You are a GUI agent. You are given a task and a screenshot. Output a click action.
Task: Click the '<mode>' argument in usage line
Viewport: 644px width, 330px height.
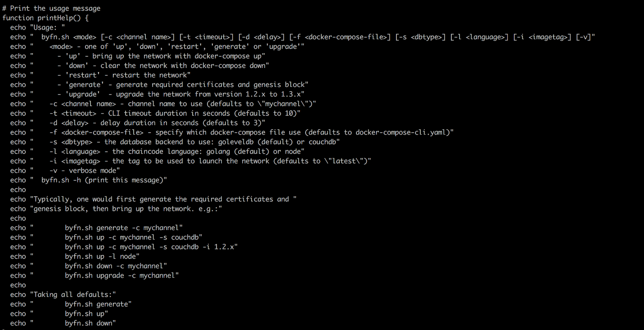[x=85, y=37]
